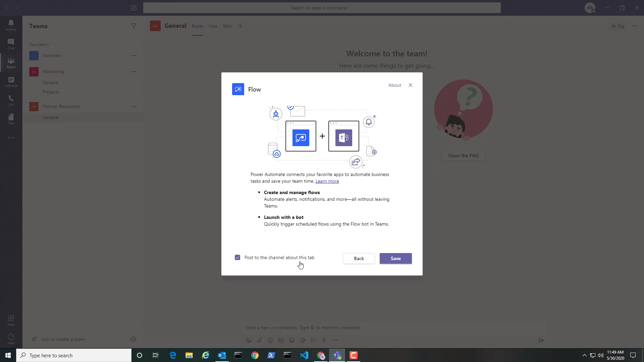Click the AR profile avatar
This screenshot has height=362, width=644.
pos(590,8)
